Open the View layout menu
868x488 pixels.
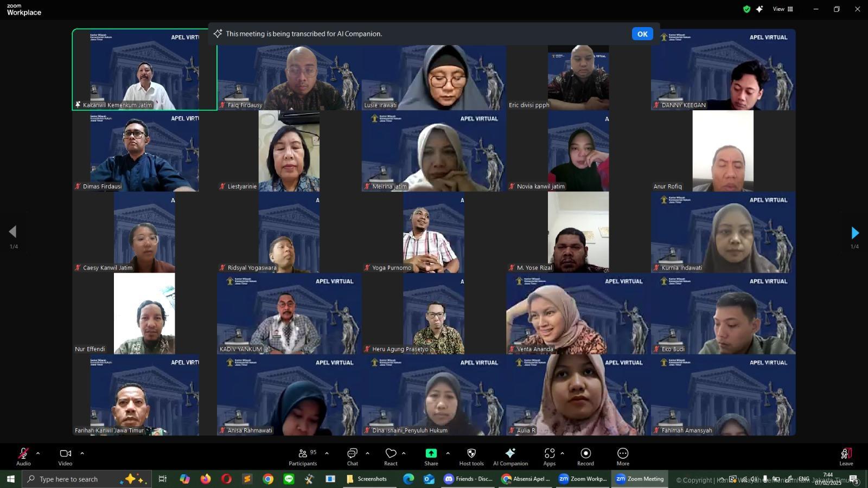pos(783,9)
